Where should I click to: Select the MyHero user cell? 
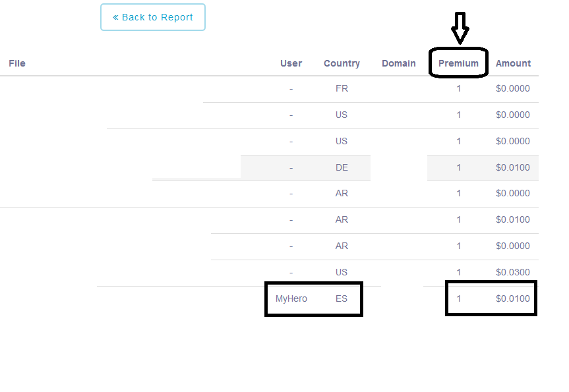point(291,298)
